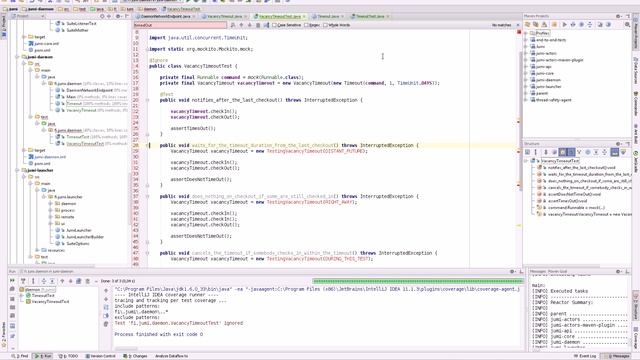Open Messages panel gear settings
This screenshot has height=360, width=640.
[x=619, y=271]
